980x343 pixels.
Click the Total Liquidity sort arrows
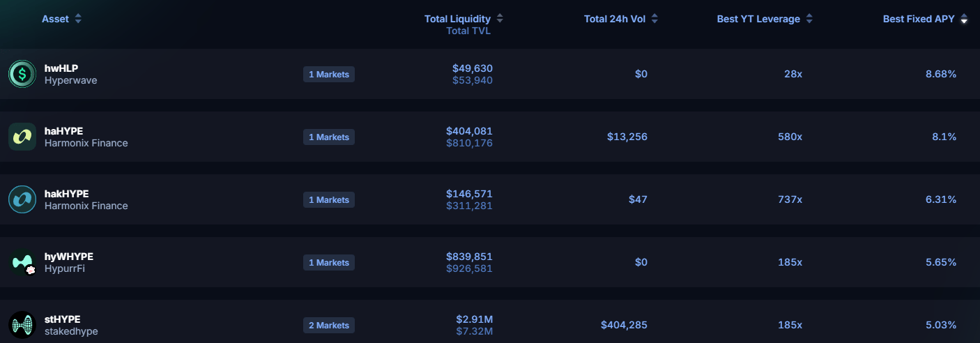pos(500,19)
